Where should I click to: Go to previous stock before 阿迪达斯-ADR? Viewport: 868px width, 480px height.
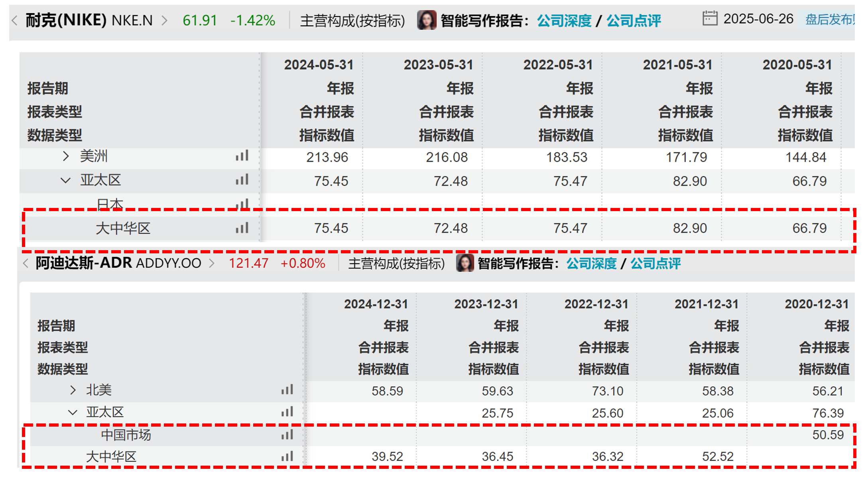point(26,263)
